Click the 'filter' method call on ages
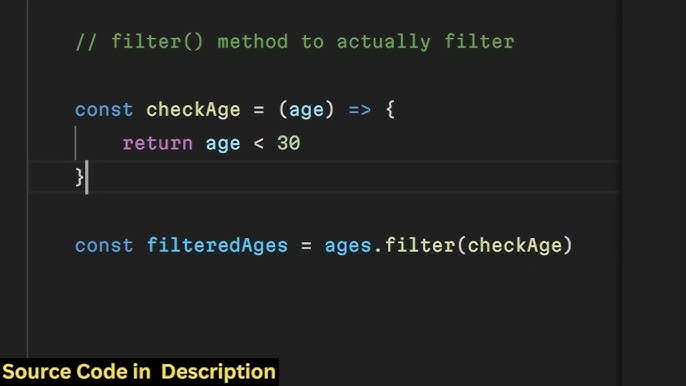Image resolution: width=686 pixels, height=386 pixels. (420, 245)
